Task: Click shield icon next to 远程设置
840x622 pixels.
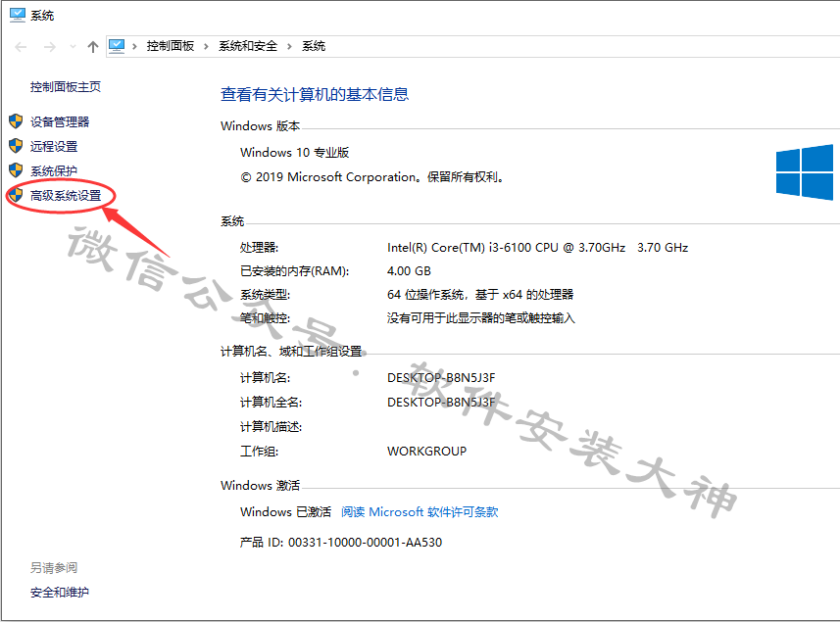Action: coord(16,146)
